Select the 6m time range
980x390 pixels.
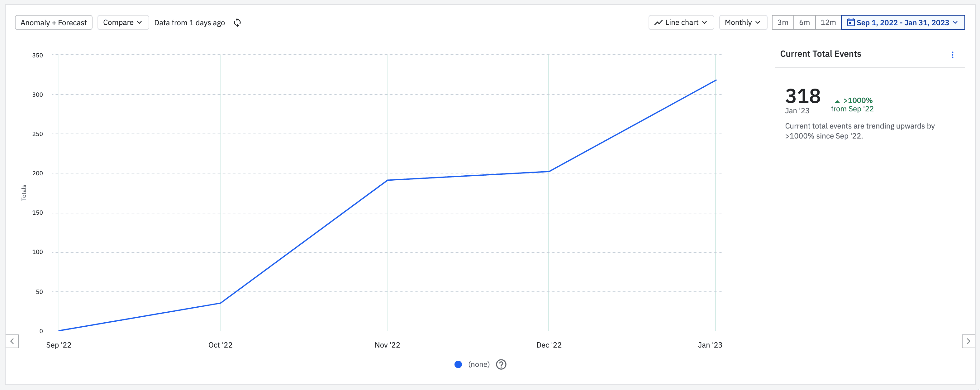[804, 22]
